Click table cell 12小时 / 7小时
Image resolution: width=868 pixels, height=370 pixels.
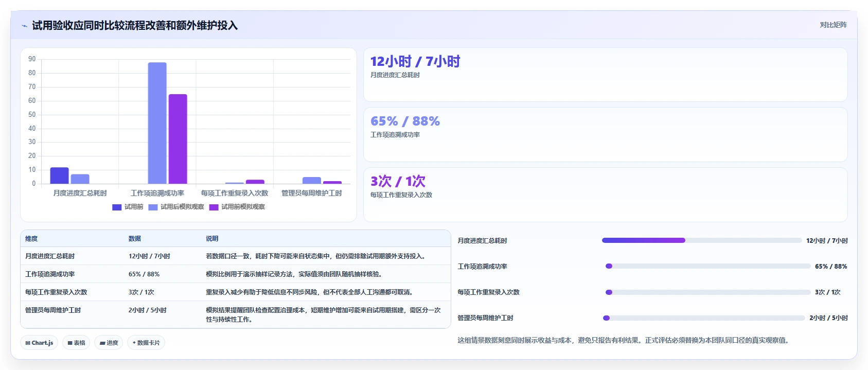click(149, 256)
